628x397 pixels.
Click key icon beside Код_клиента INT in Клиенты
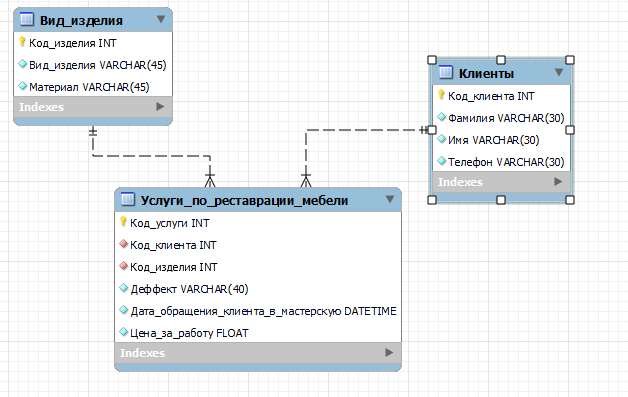pyautogui.click(x=441, y=95)
